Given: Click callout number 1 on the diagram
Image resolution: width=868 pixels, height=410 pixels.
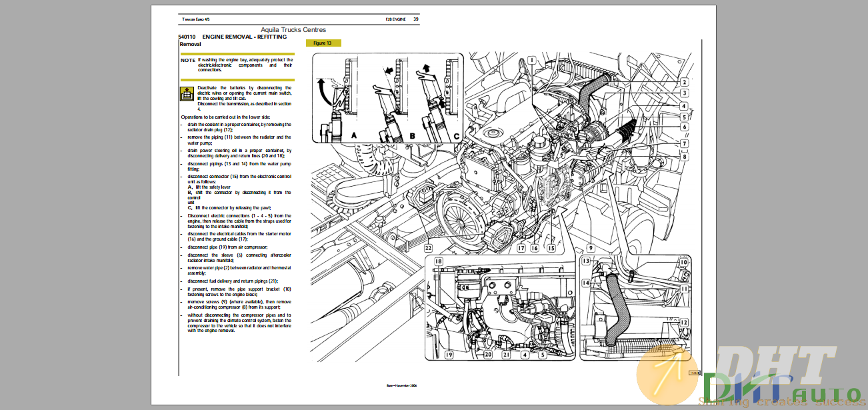Looking at the screenshot, I should click(x=531, y=59).
